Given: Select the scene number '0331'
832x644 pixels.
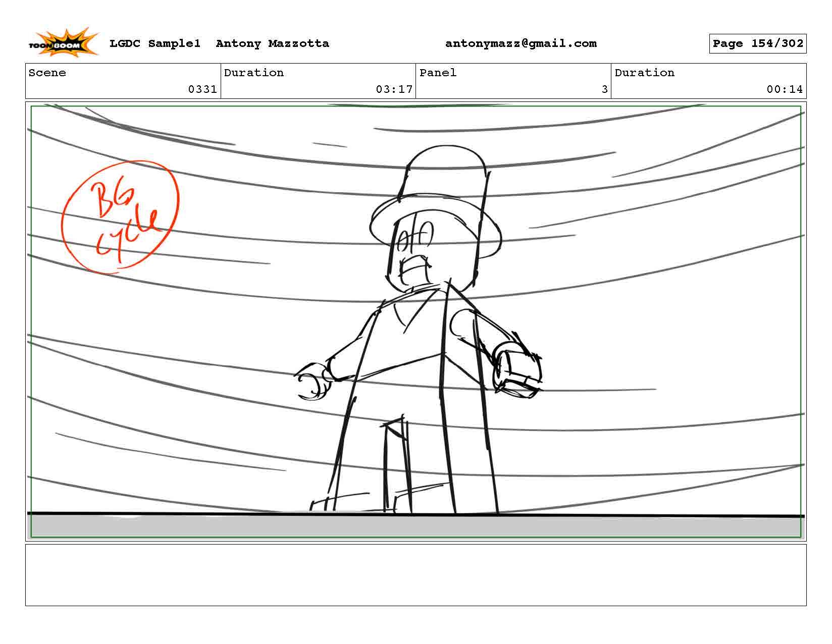Looking at the screenshot, I should (x=202, y=90).
